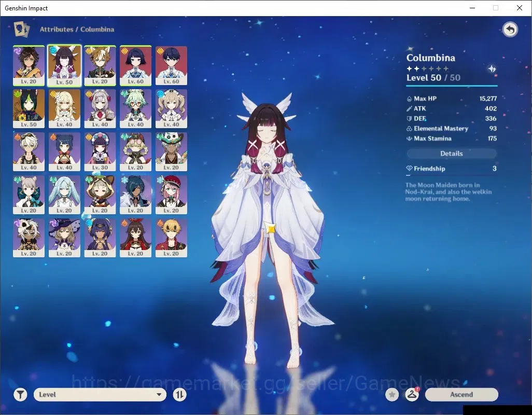The height and width of the screenshot is (415, 532).
Task: Select Columbina's portrait card Lv. 50
Action: coord(64,66)
